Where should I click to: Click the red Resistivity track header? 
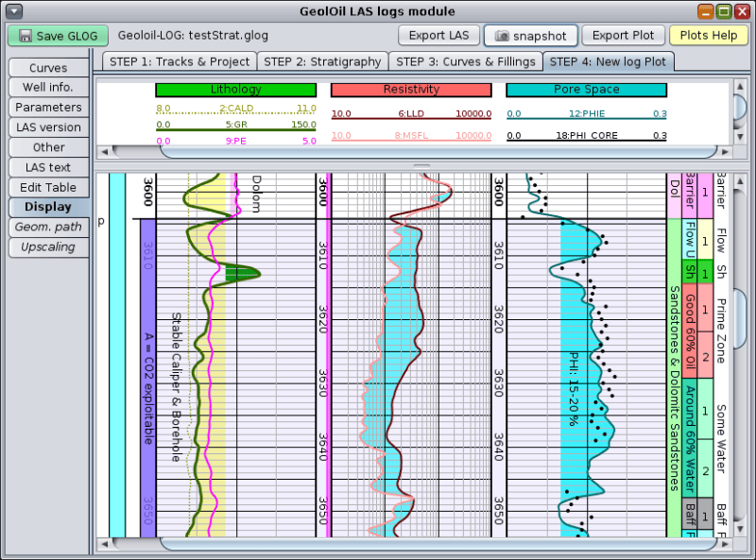411,90
